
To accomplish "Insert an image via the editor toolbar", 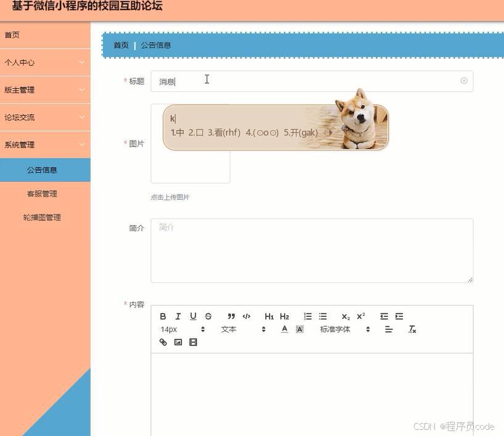I will (178, 342).
